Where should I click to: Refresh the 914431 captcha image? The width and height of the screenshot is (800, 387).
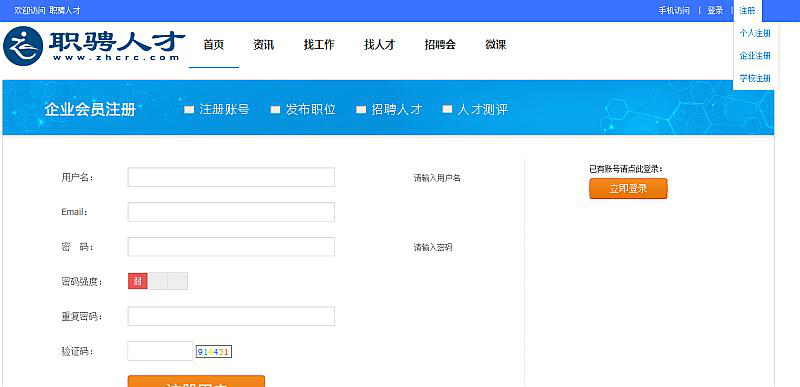(x=214, y=352)
